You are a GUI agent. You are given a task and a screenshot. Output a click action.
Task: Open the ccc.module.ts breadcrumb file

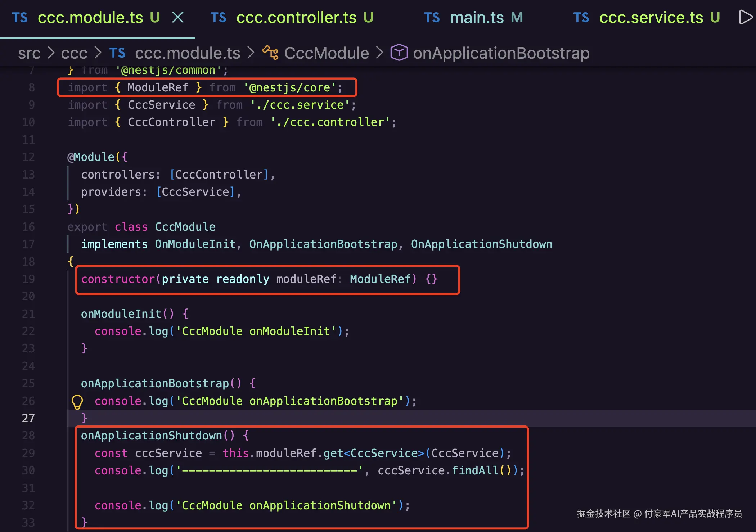click(x=188, y=53)
